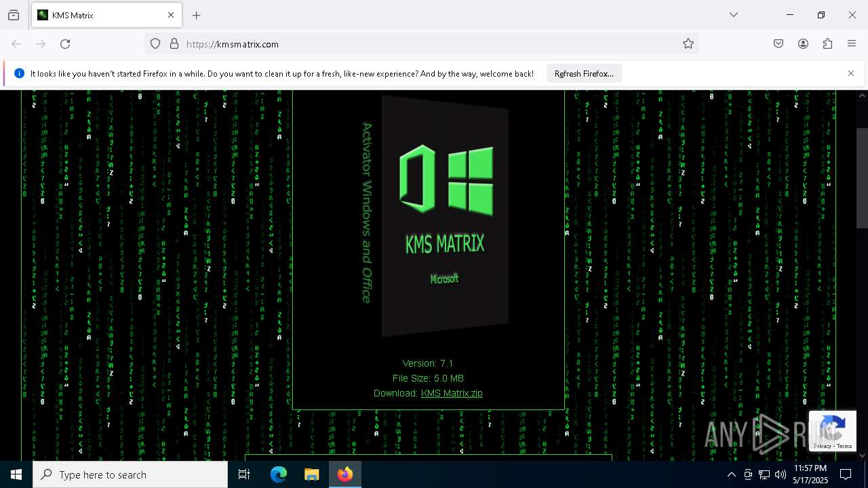Bookmark this page with the star icon
Viewport: 868px width, 488px height.
point(688,44)
